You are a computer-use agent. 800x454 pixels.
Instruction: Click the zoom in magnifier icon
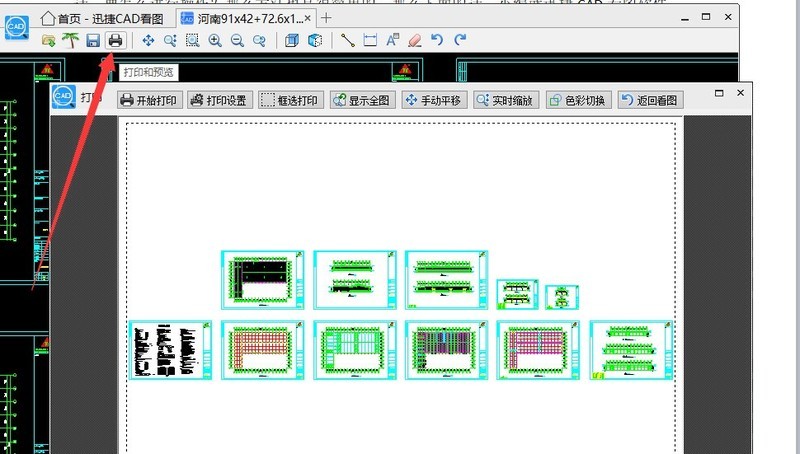(x=215, y=40)
